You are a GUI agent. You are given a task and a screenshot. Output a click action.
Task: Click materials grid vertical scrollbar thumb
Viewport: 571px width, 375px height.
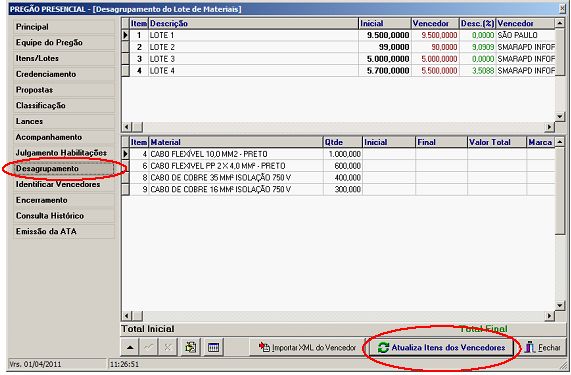tap(560, 191)
